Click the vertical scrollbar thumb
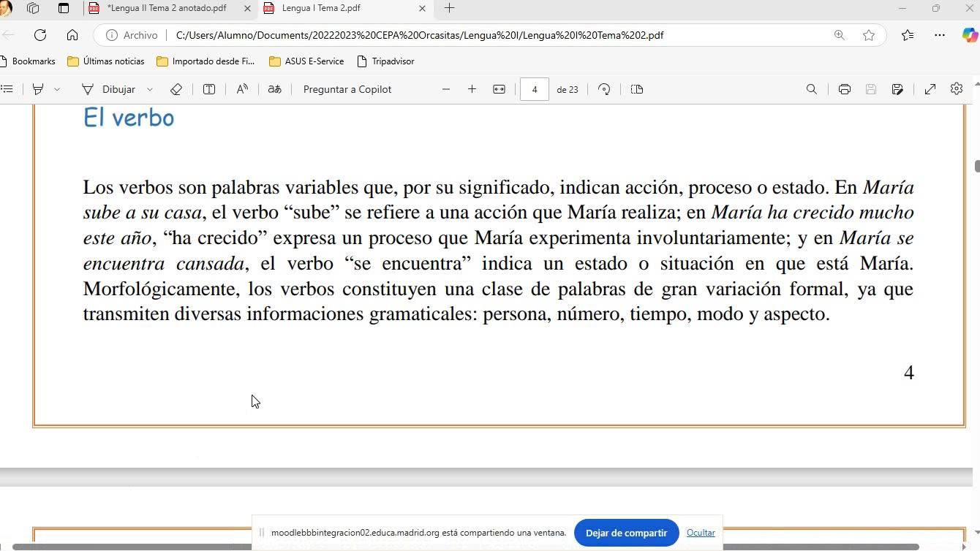The height and width of the screenshot is (551, 980). click(976, 166)
